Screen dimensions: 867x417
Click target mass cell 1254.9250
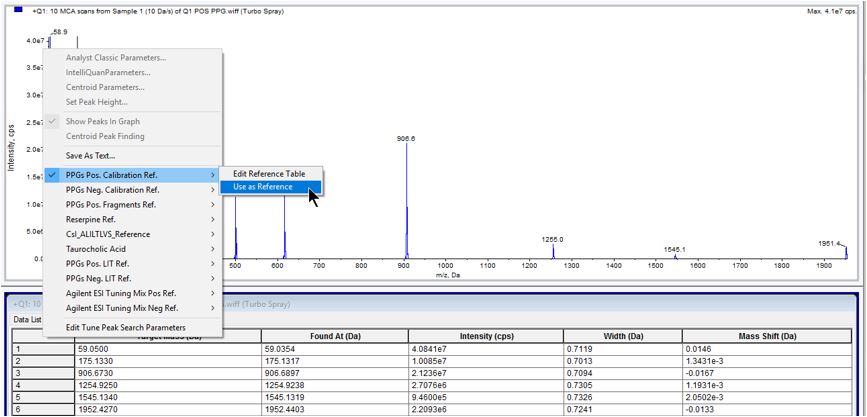[x=168, y=385]
